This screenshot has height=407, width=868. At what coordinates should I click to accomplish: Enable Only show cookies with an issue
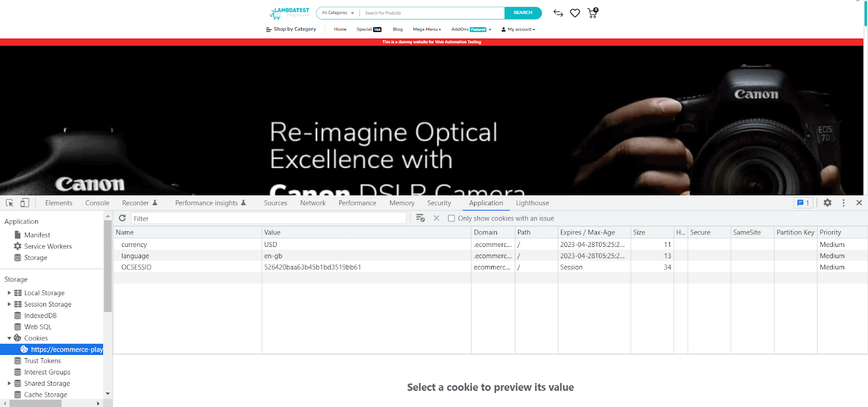pyautogui.click(x=451, y=218)
